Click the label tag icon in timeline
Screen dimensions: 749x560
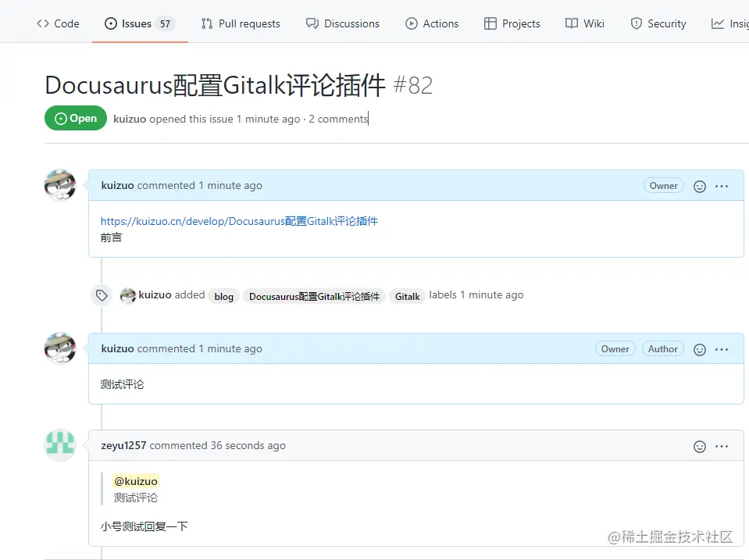click(x=102, y=295)
